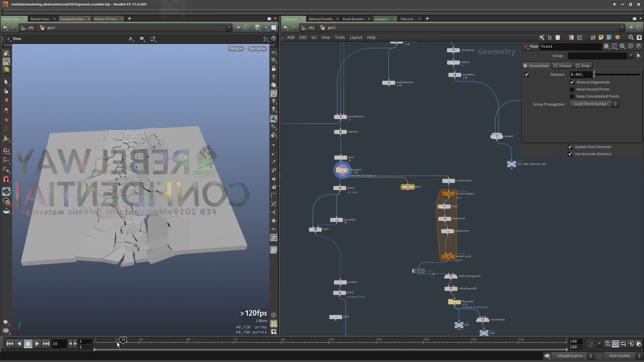Select the Snap radio option
This screenshot has height=362, width=644.
[x=578, y=66]
